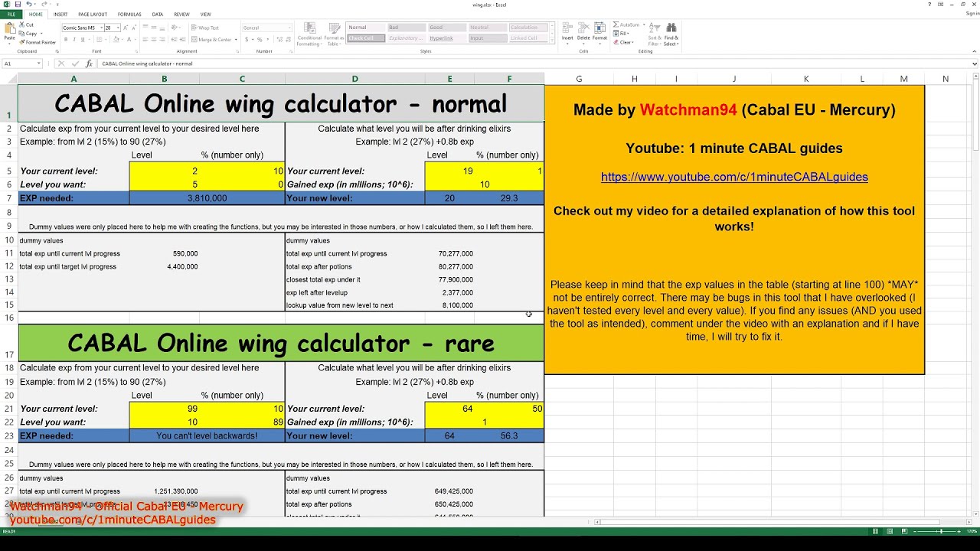Click the Orientation text angle icon

pyautogui.click(x=175, y=28)
